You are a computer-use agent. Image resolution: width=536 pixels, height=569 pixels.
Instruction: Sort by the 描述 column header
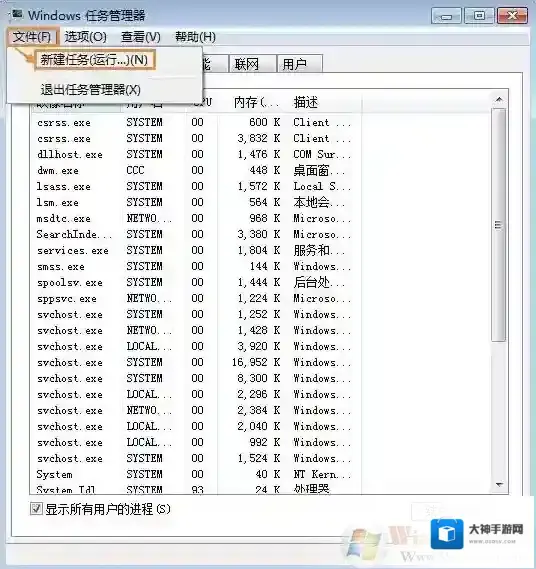306,103
